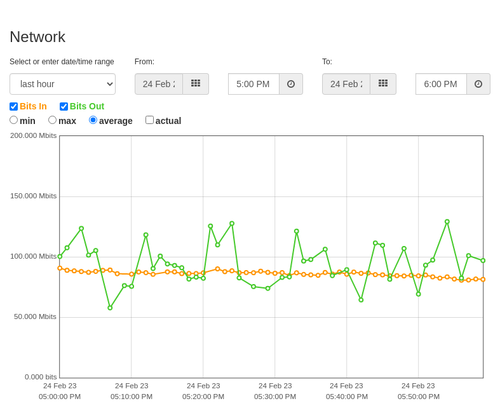Open the From date calendar picker icon
This screenshot has height=403, width=500.
[x=196, y=84]
